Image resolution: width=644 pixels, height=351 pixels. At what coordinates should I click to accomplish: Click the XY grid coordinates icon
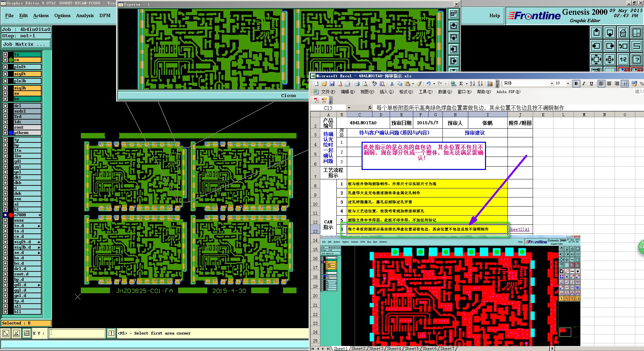pyautogui.click(x=637, y=33)
